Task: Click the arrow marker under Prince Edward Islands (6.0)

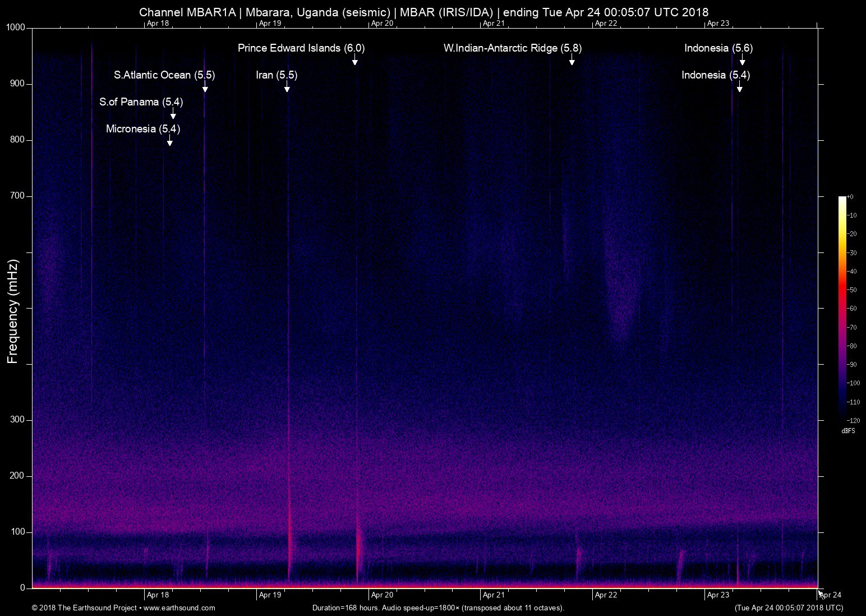Action: click(x=354, y=61)
